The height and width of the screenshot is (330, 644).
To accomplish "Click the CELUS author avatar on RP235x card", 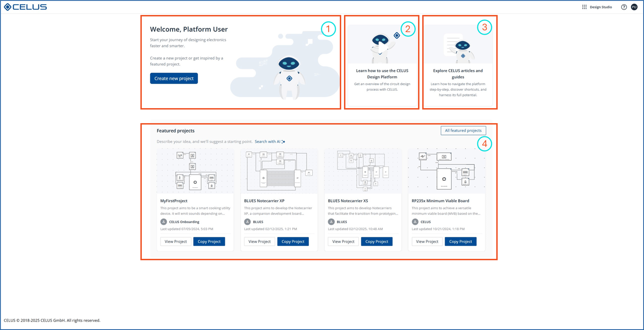I will click(x=415, y=222).
